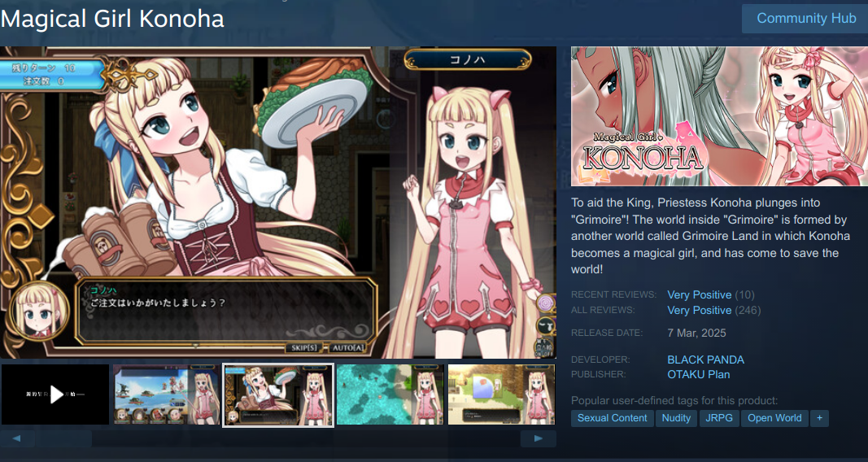View recent reviews Very Positive link
Image resolution: width=868 pixels, height=462 pixels.
[700, 295]
